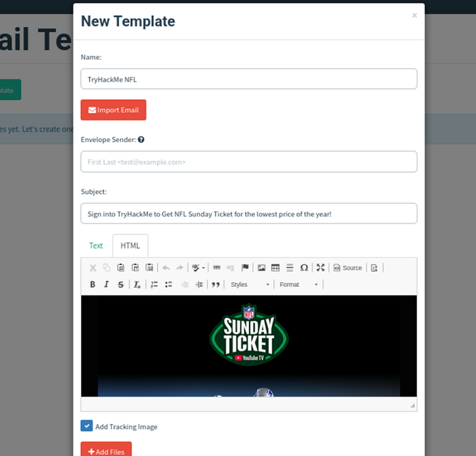Screen dimensions: 476x456
Task: Click the Block Quote icon
Action: [216, 285]
